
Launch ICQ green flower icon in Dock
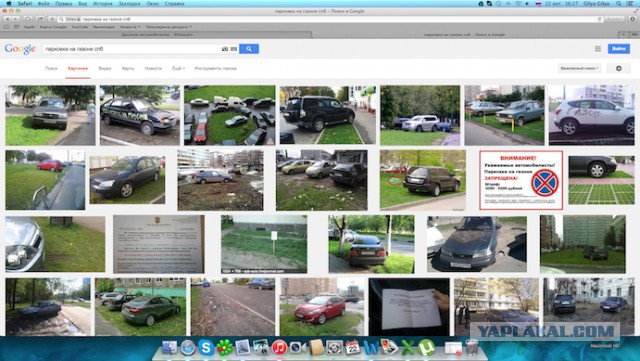[x=224, y=348]
